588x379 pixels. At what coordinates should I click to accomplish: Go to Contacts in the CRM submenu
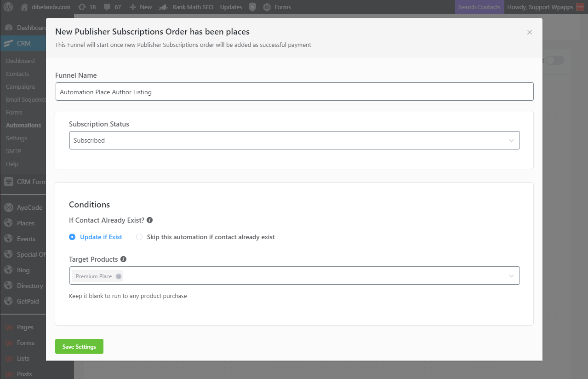(x=17, y=74)
